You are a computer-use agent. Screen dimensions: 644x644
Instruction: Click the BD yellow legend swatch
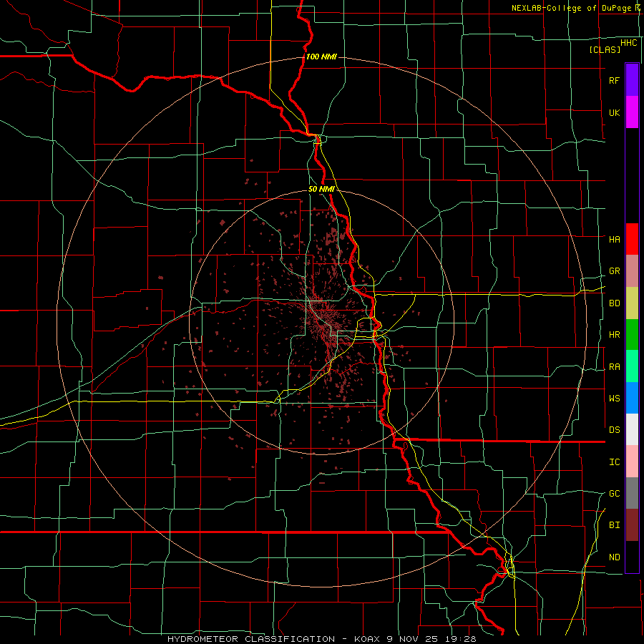[x=632, y=303]
